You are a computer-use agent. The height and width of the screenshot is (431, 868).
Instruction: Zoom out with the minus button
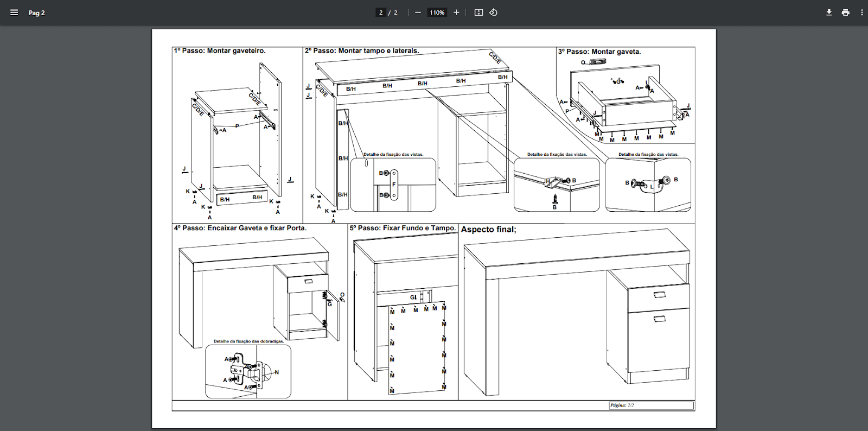(x=418, y=12)
